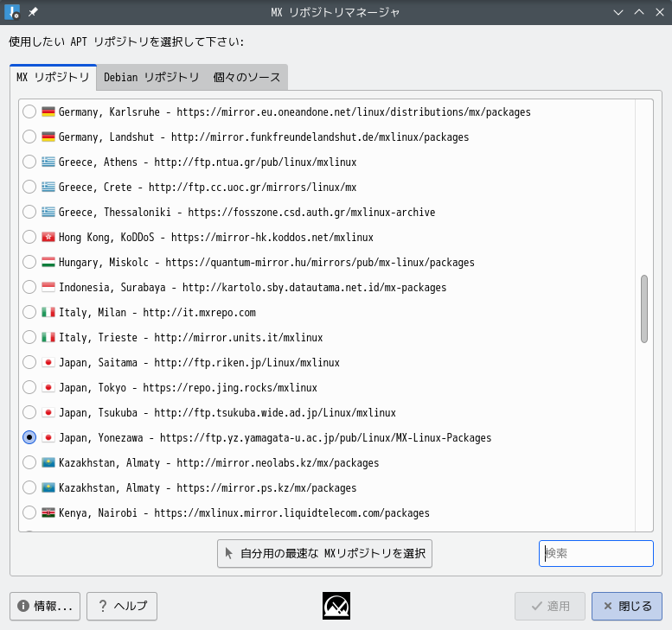Click the ヘルプ button
Viewport: 672px width, 630px height.
[122, 606]
